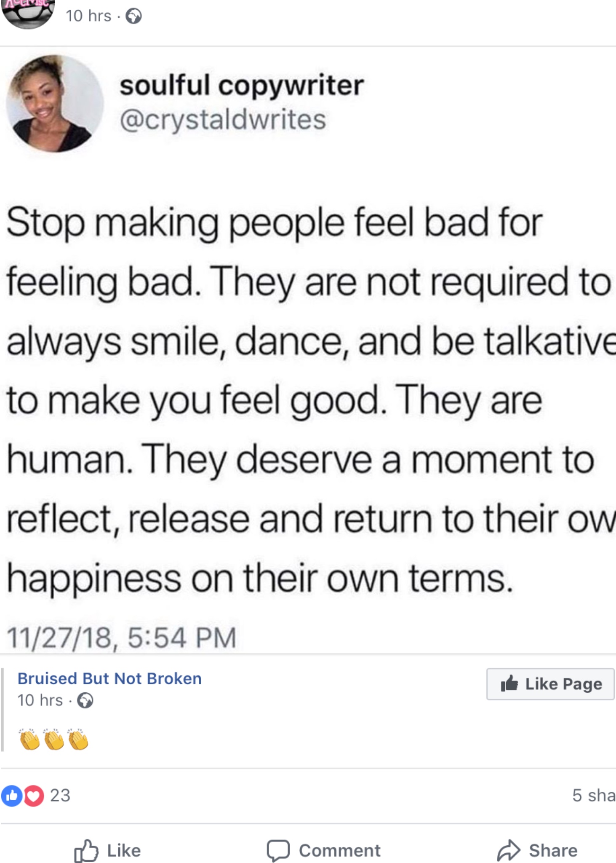This screenshot has height=863, width=616.
Task: Click the red heart reaction icon
Action: coord(34,796)
